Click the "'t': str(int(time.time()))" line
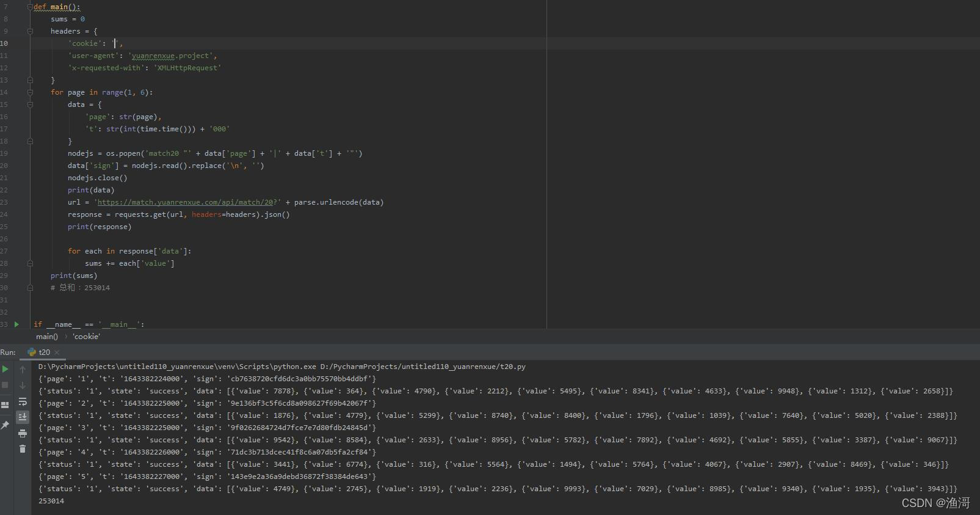Screen dimensions: 980x515 pos(158,129)
